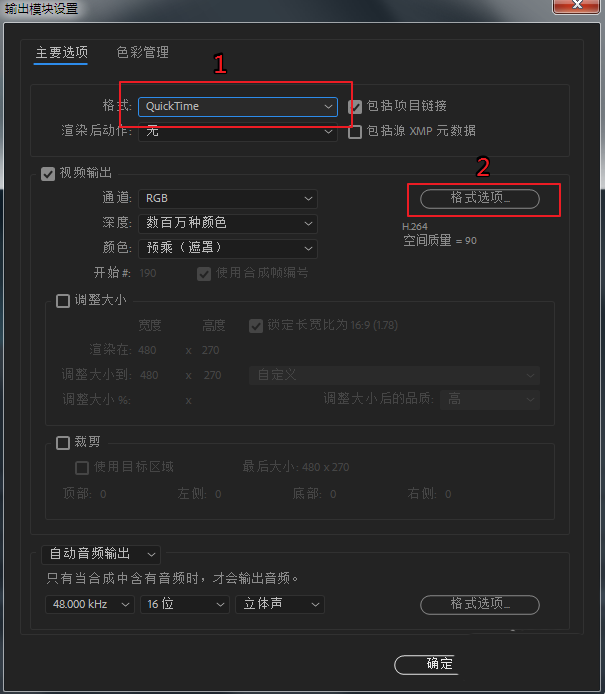Toggle the 视频输出 checkbox
The width and height of the screenshot is (605, 694).
48,174
